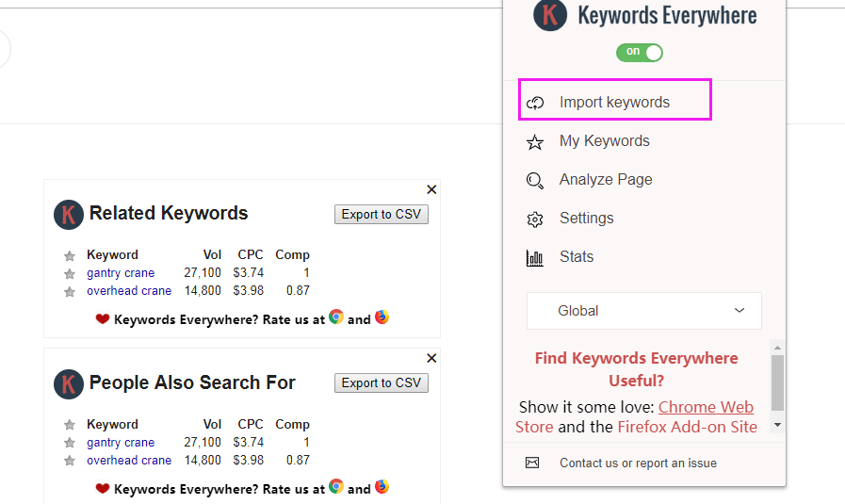Image resolution: width=845 pixels, height=504 pixels.
Task: Open My Keywords menu item
Action: [x=604, y=141]
